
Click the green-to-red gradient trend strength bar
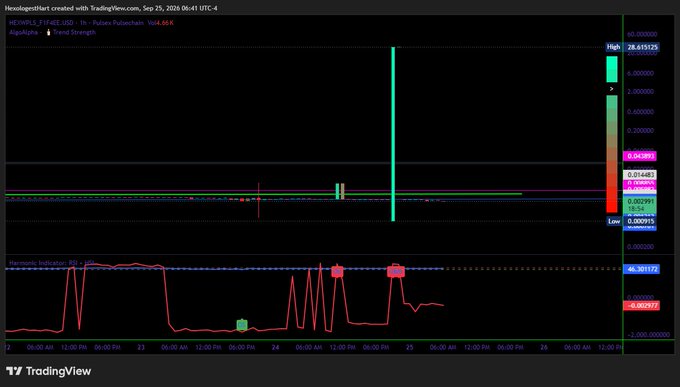[611, 154]
